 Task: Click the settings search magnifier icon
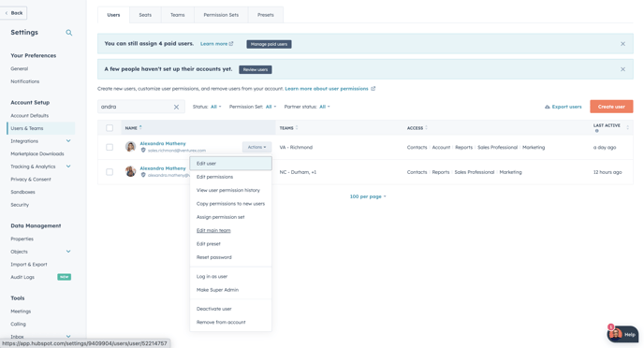69,33
